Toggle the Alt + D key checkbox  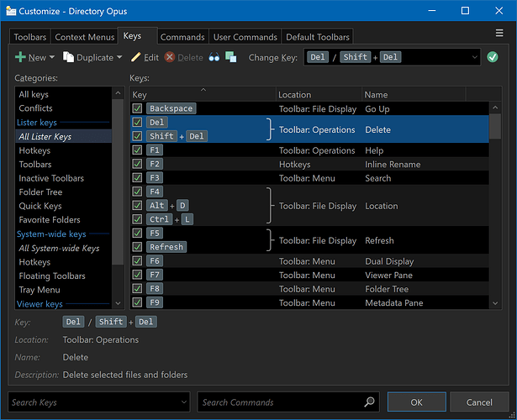point(137,206)
